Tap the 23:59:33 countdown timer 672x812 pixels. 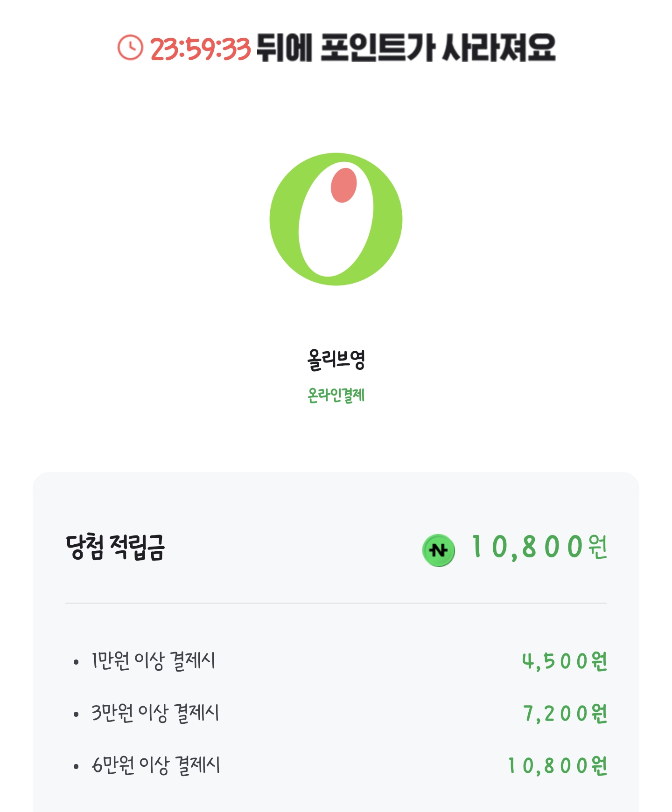click(201, 49)
